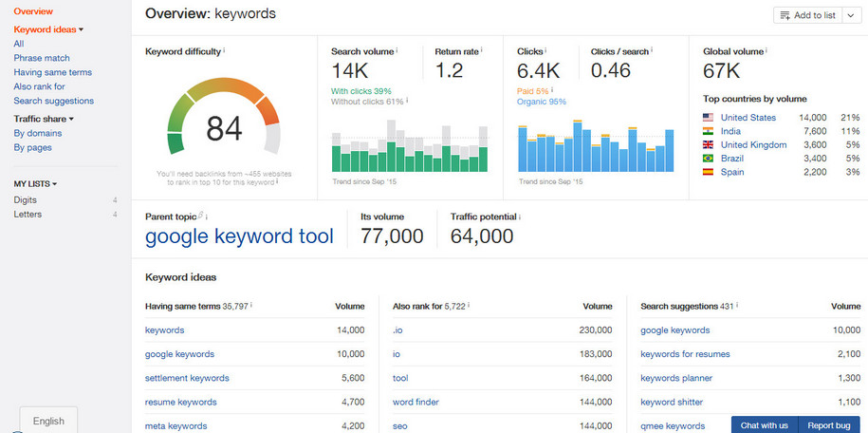Open parent topic google keyword tool
This screenshot has height=433, width=868.
pos(239,236)
